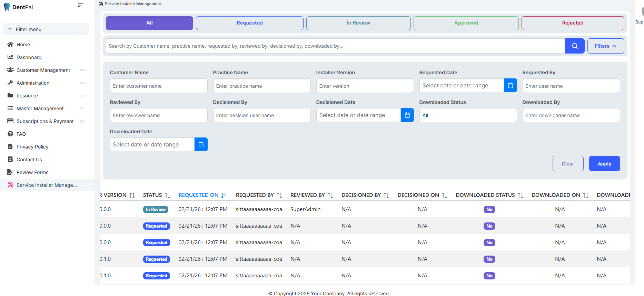
Task: Open the Home page from the sidebar
Action: pyautogui.click(x=23, y=45)
